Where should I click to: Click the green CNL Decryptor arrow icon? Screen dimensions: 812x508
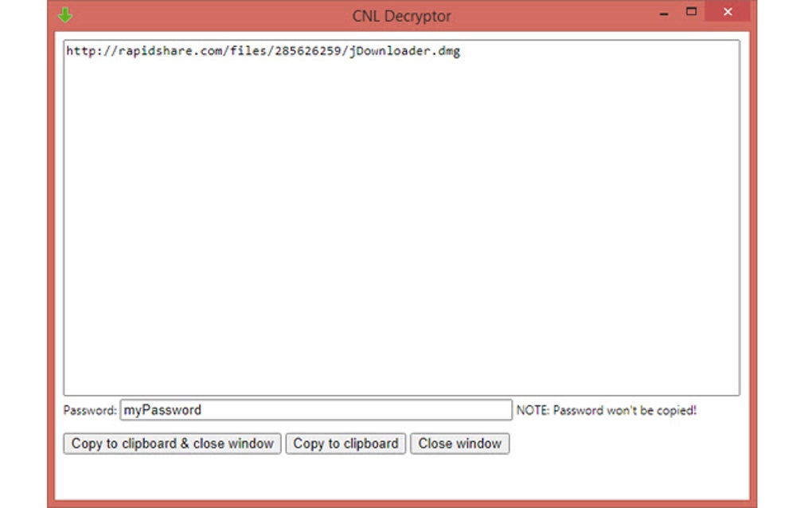click(65, 14)
